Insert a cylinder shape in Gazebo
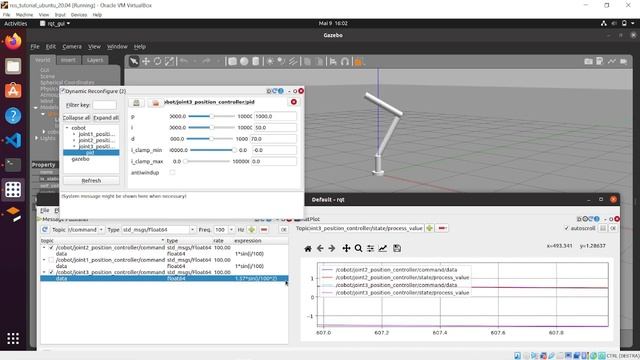This screenshot has width=640, height=360. [256, 61]
